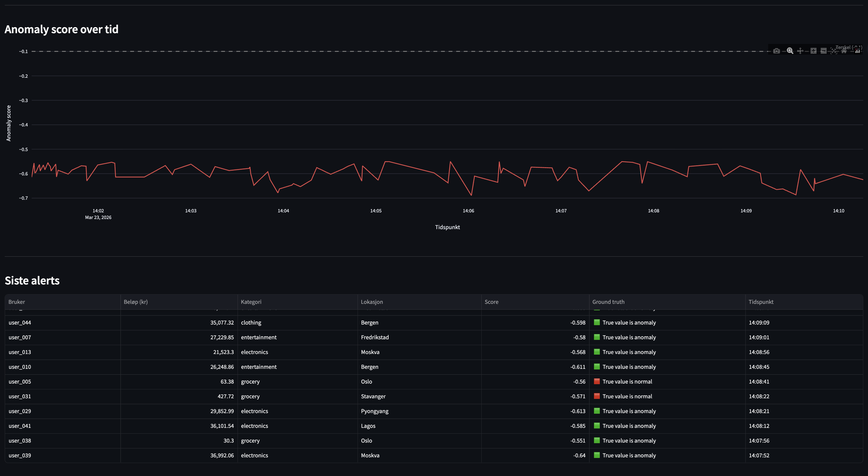Click the Ground truth column header
Screen dimensions: 868x476
click(608, 302)
